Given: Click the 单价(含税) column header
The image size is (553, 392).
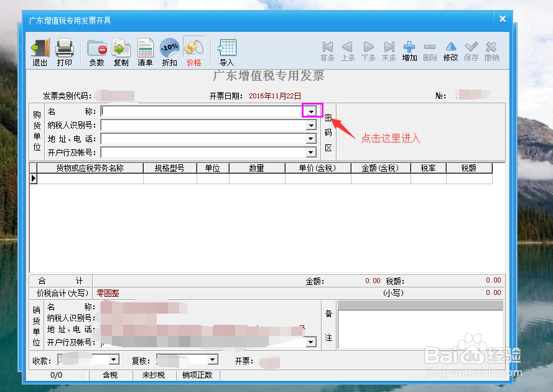Looking at the screenshot, I should tap(318, 168).
